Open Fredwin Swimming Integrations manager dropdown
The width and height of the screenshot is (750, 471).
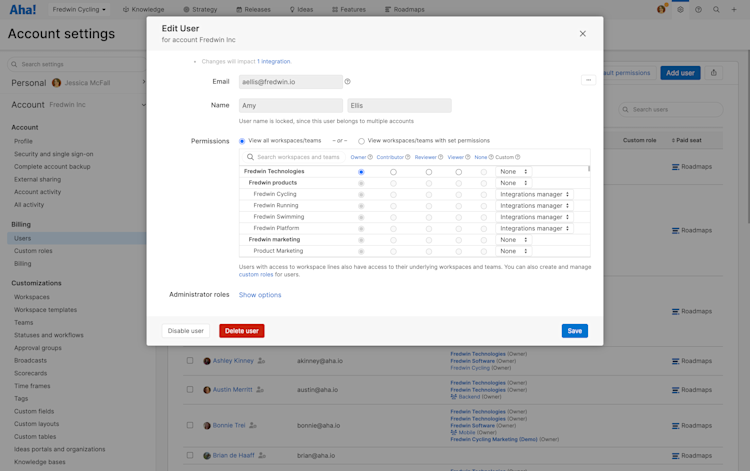(x=534, y=217)
